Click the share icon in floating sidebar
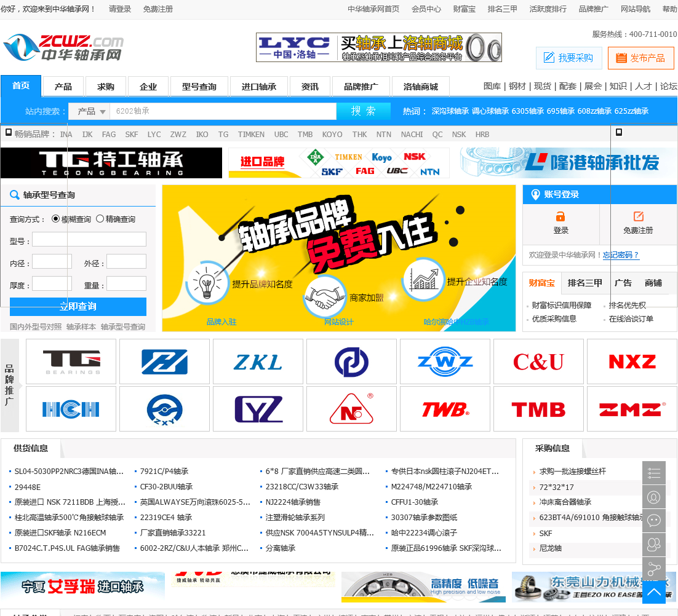Image resolution: width=678 pixels, height=616 pixels. pyautogui.click(x=653, y=569)
